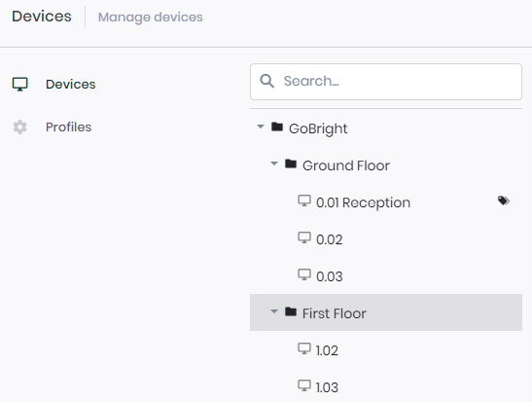Select the 0.01 Reception device
The height and width of the screenshot is (402, 532).
(386, 202)
